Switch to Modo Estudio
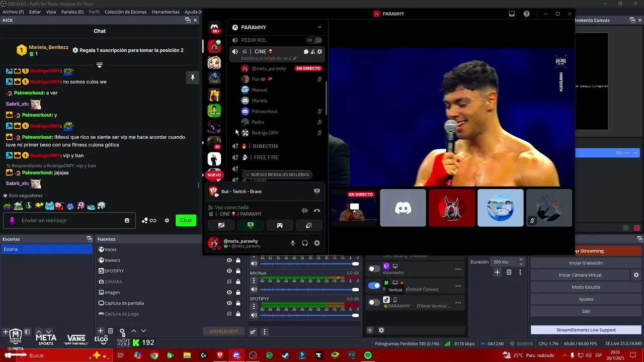644x362 pixels. pyautogui.click(x=586, y=287)
